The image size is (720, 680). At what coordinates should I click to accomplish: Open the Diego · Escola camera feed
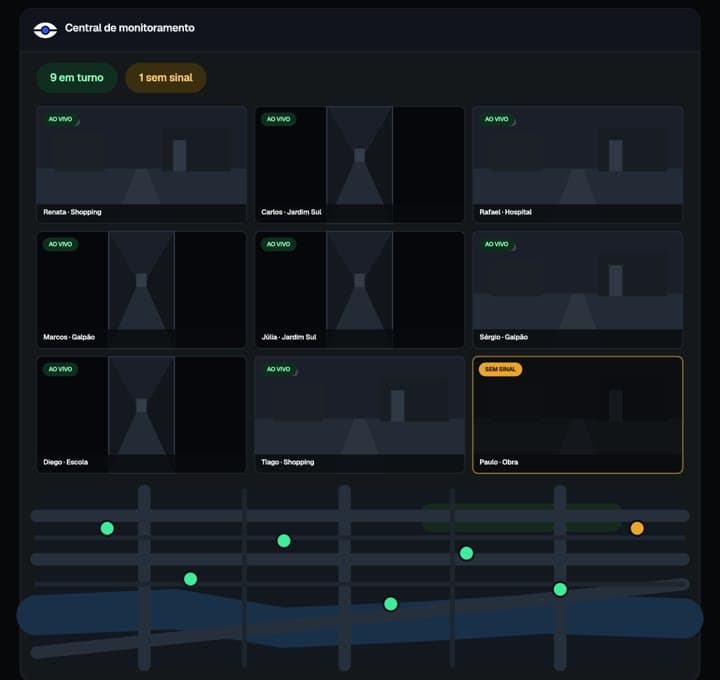141,415
